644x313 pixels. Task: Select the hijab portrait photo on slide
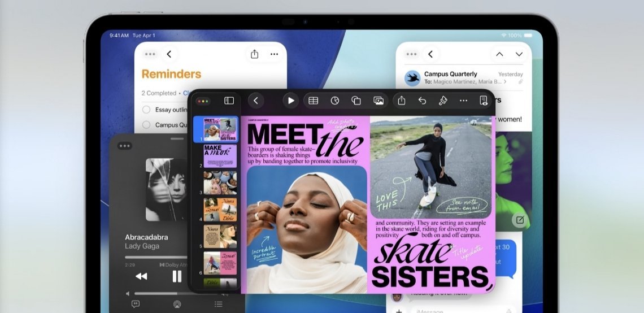coord(307,230)
